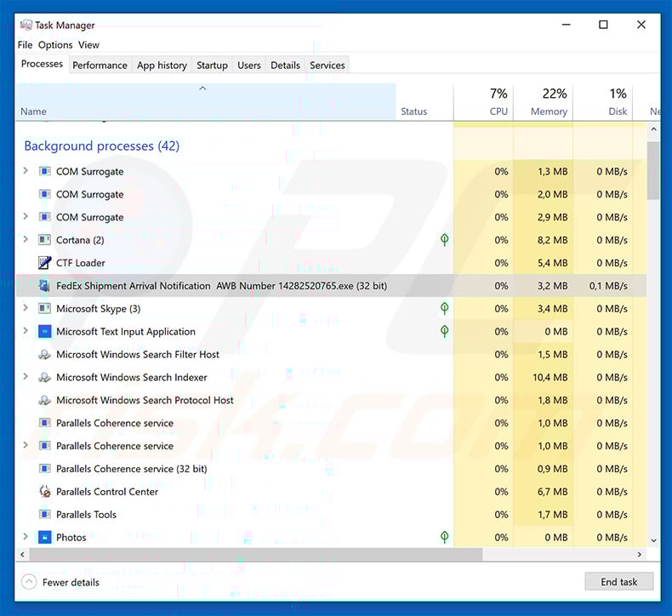Screen dimensions: 672x616
Task: Click the horizontal scrollbar left arrow
Action: 22,554
